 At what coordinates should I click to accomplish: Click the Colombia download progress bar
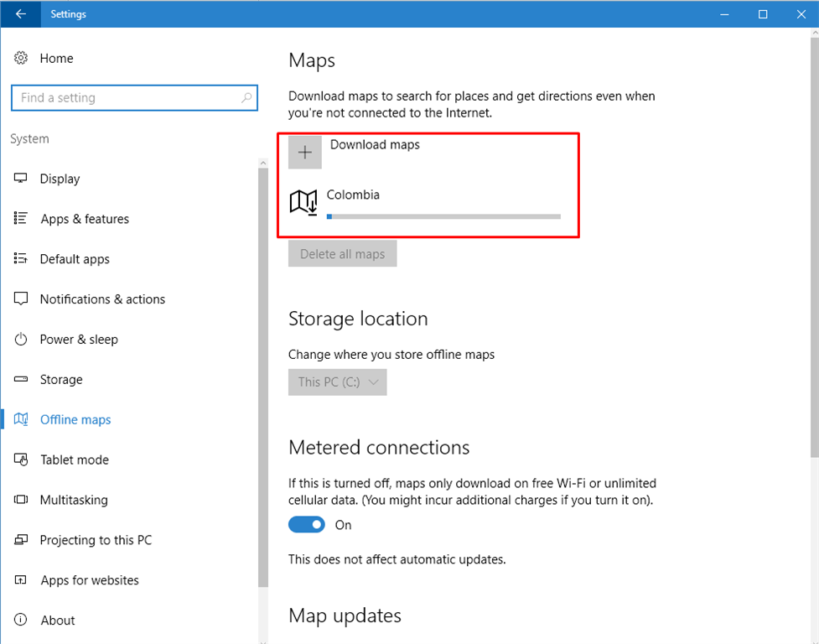point(443,216)
